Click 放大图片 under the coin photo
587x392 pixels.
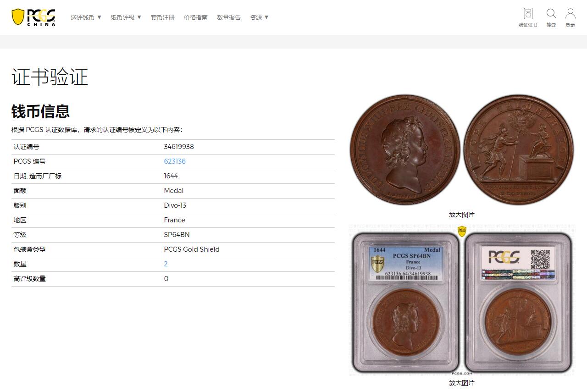pyautogui.click(x=461, y=215)
